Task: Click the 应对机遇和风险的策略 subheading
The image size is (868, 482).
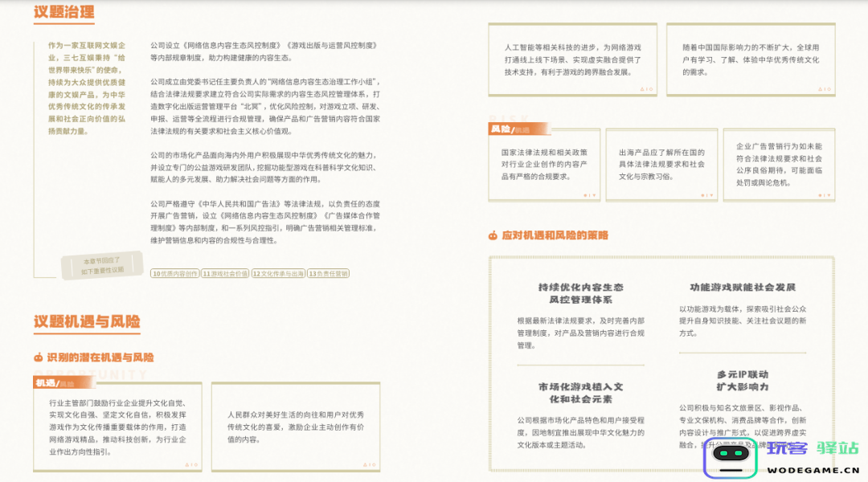Action: tap(555, 235)
